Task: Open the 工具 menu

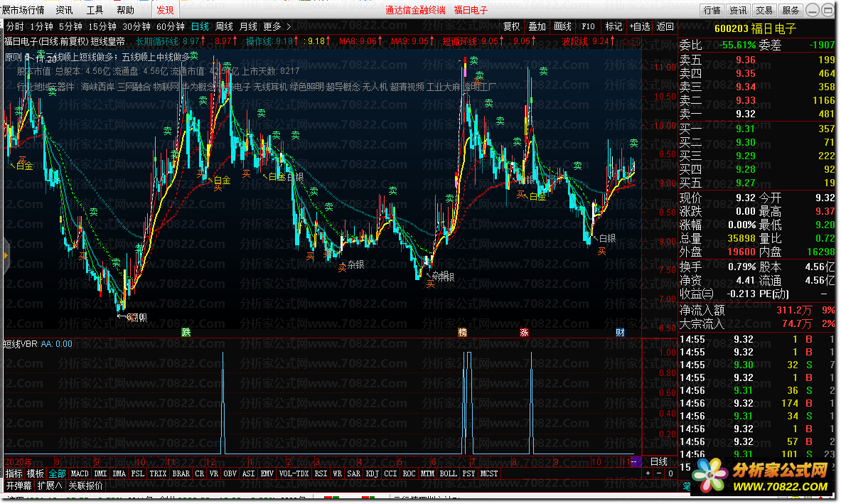Action: (x=95, y=10)
